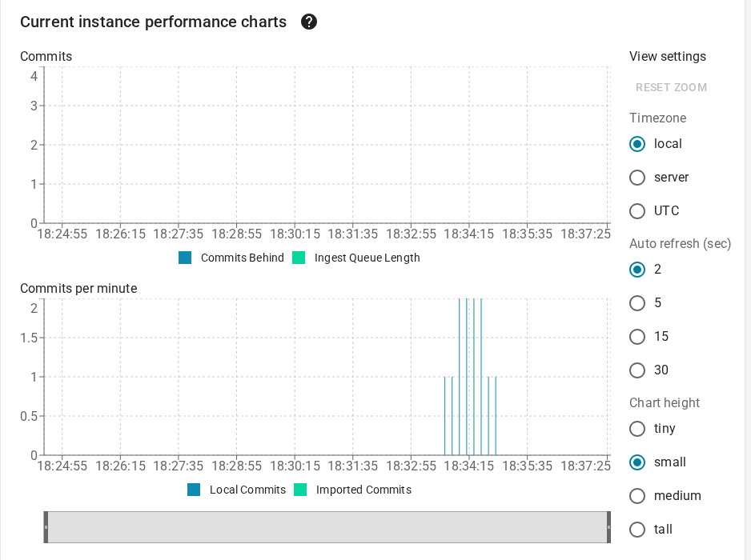Click the RESET ZOOM button
This screenshot has width=751, height=560.
(x=671, y=87)
